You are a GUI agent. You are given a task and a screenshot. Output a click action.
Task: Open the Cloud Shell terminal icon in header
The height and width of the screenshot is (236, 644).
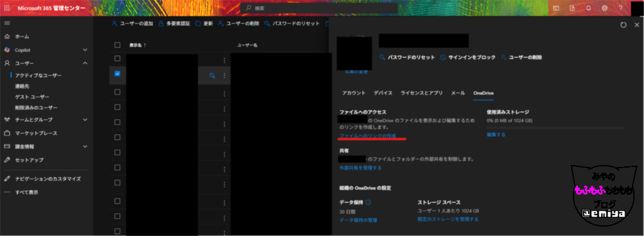(556, 8)
